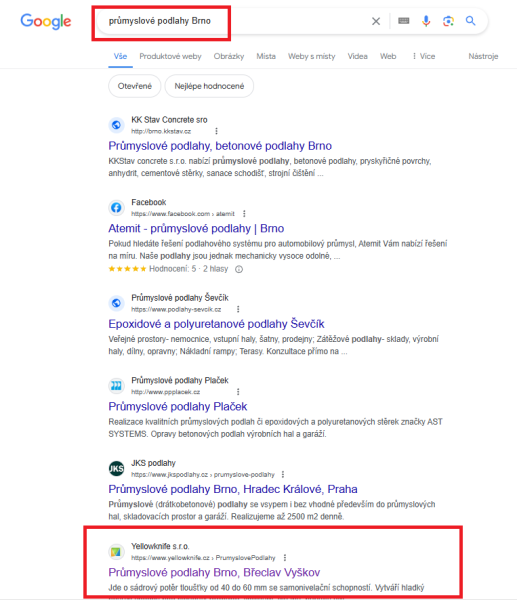Clear the search query with X icon

coord(376,21)
